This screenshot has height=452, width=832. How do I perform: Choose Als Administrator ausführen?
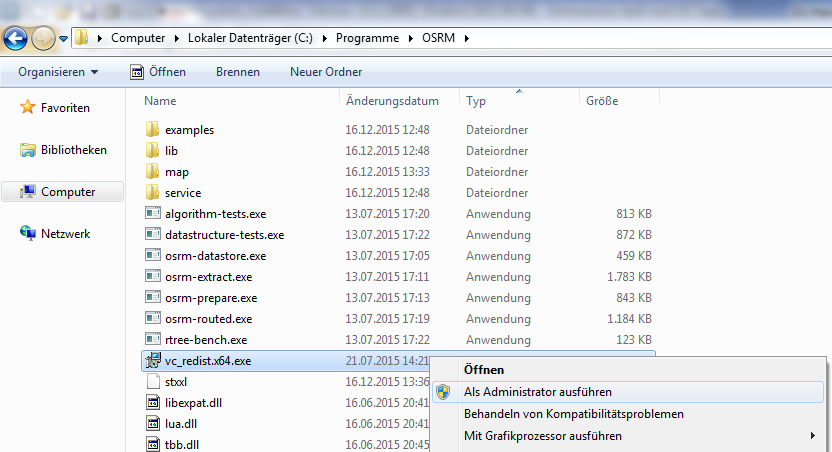[x=628, y=392]
